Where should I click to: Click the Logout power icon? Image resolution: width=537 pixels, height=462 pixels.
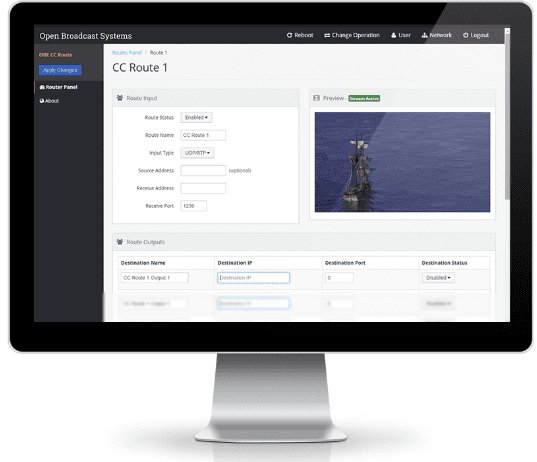[465, 35]
